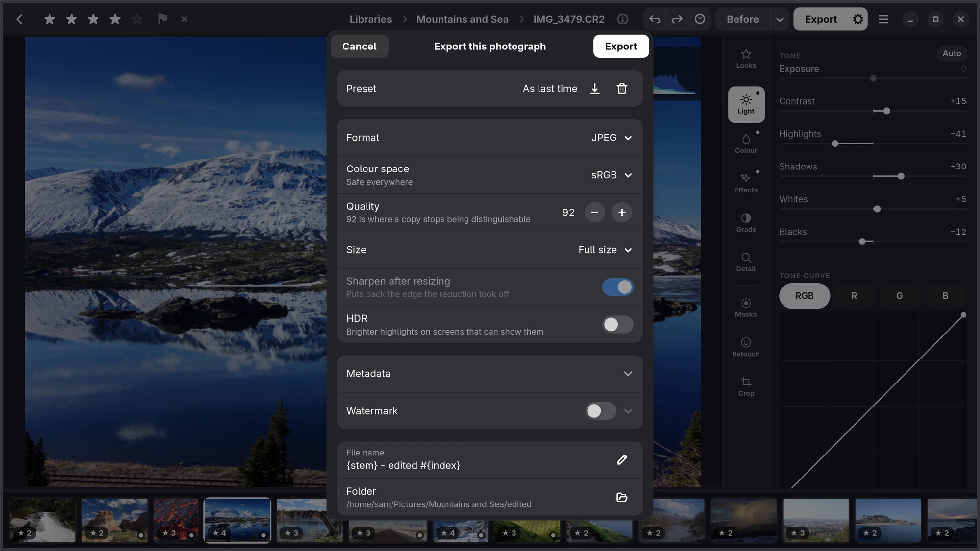Open export settings gear in toolbar
The image size is (980, 551).
(x=857, y=19)
